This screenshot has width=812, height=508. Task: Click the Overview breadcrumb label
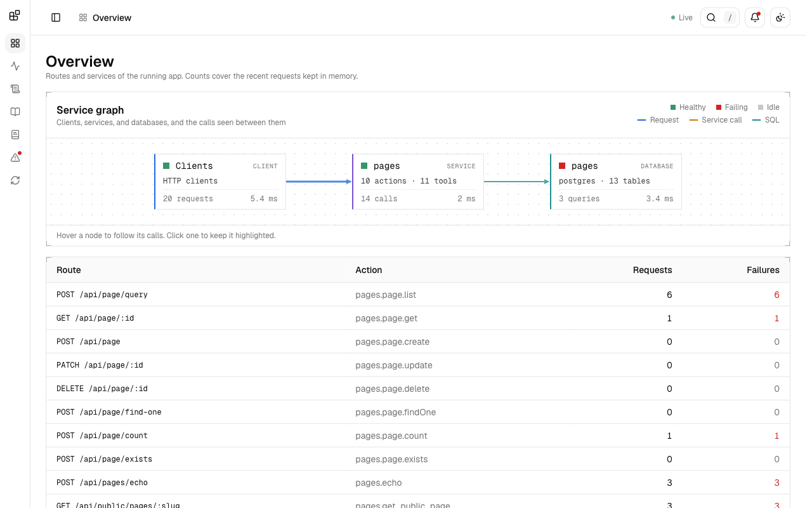pyautogui.click(x=112, y=18)
